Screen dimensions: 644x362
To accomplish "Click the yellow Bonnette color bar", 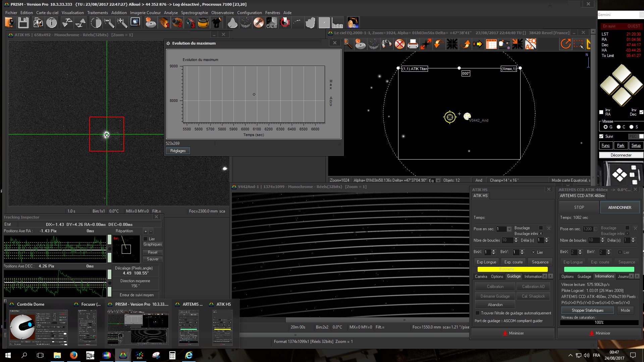I will pos(512,269).
